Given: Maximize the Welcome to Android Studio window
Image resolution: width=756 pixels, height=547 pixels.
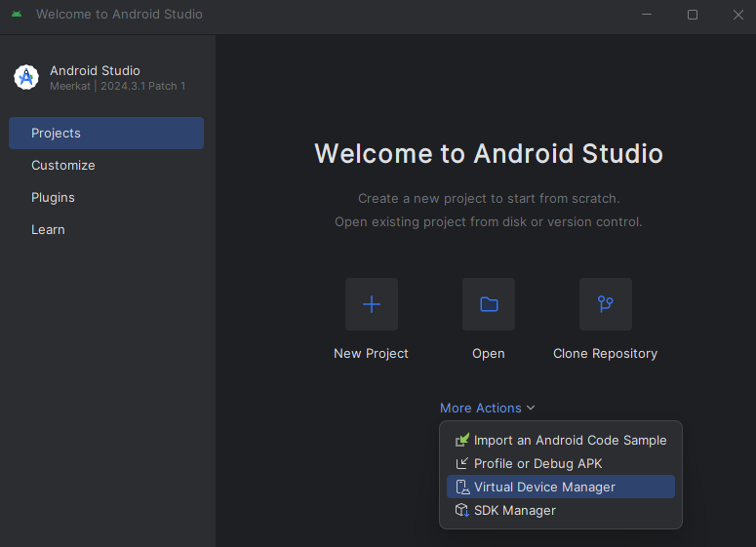Looking at the screenshot, I should (x=693, y=15).
